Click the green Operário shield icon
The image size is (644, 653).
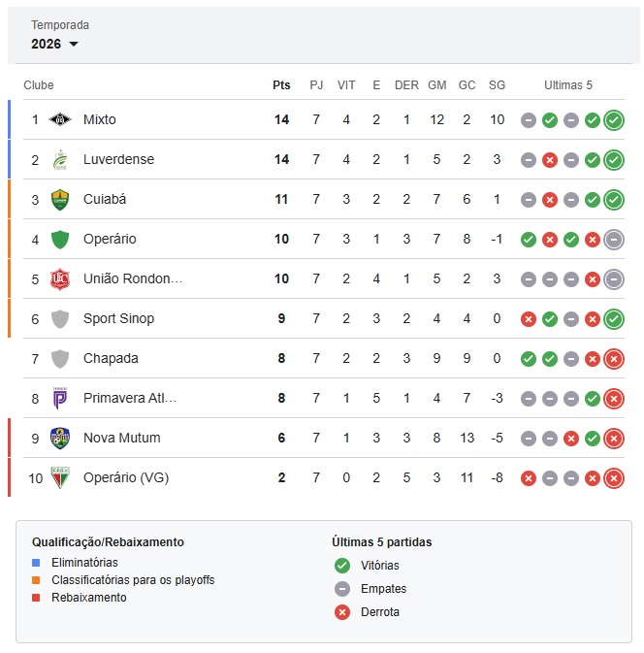click(60, 239)
